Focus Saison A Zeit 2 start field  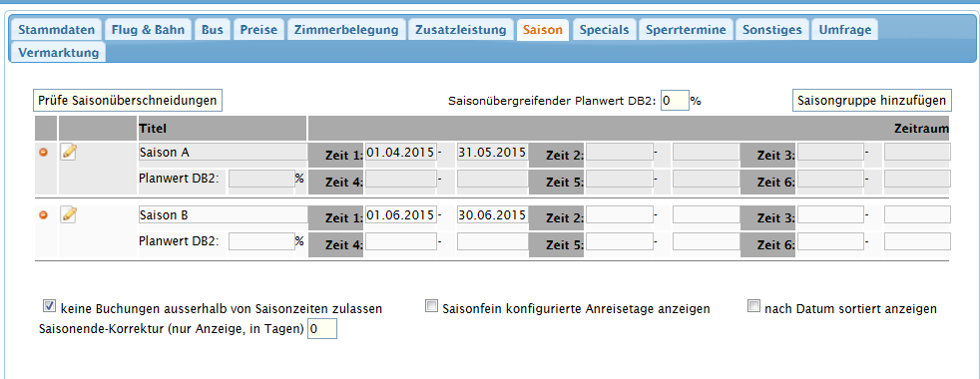pos(620,152)
